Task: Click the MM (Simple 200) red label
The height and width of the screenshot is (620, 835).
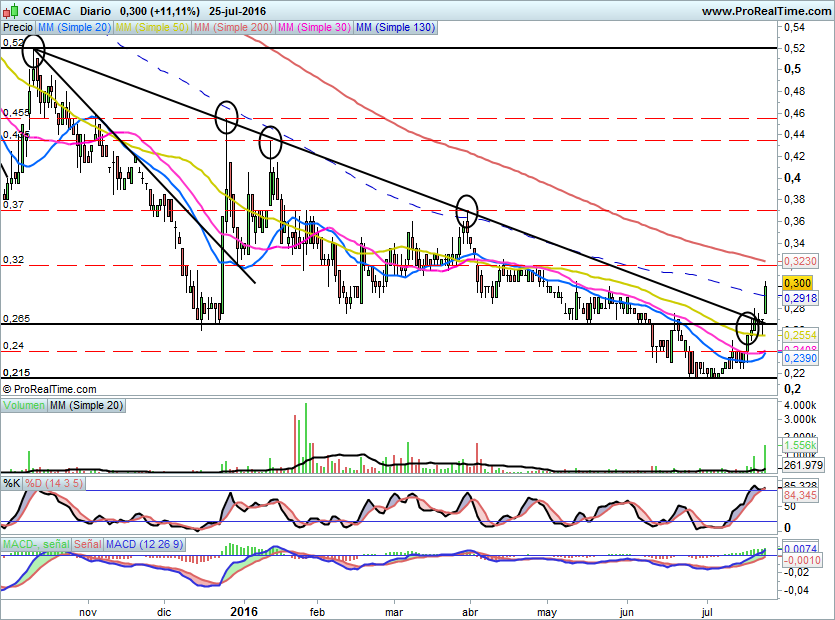Action: tap(233, 27)
